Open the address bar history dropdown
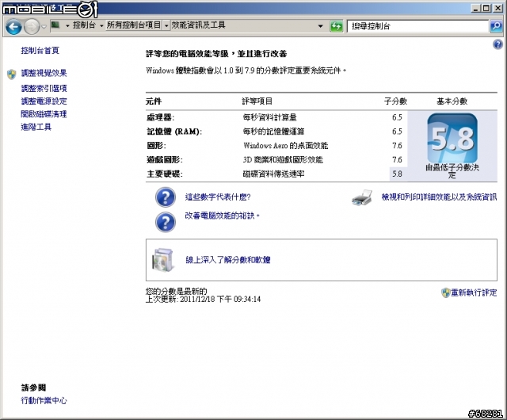 (320, 26)
